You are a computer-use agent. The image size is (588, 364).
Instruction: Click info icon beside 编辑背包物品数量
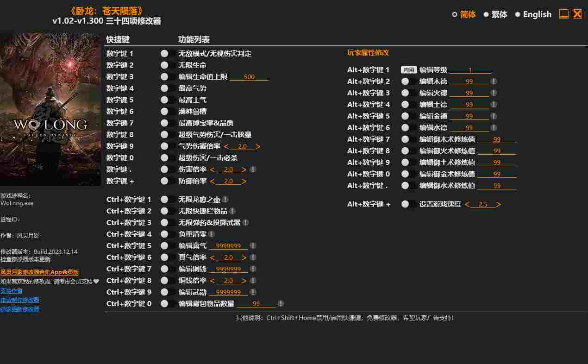click(x=281, y=304)
